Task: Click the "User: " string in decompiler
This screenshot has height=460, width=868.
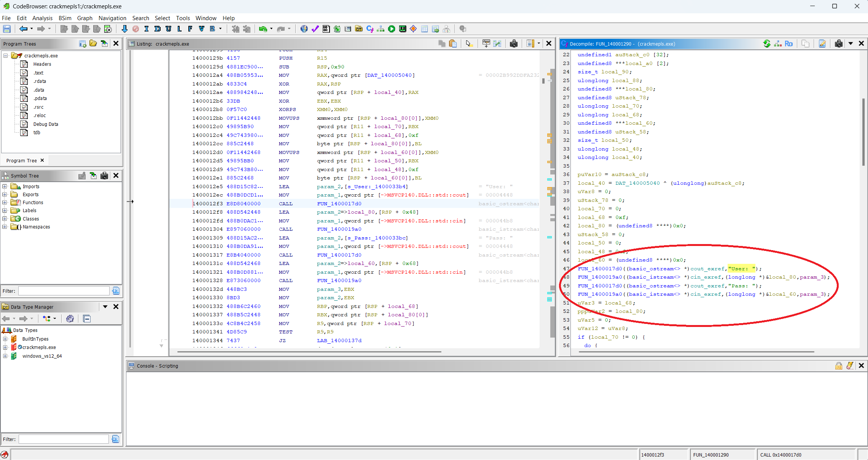Action: (742, 269)
